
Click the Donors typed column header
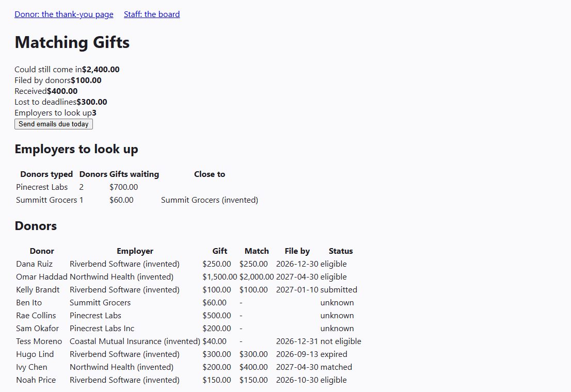tap(46, 174)
